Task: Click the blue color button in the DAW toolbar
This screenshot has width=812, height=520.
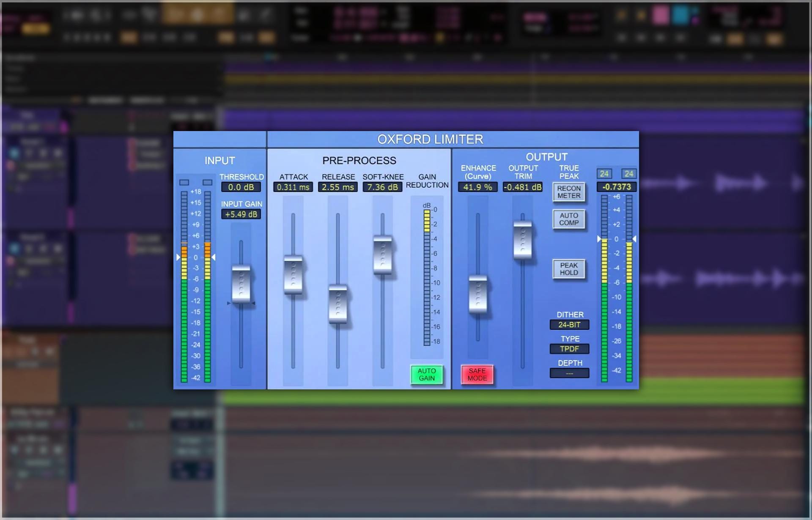Action: [x=680, y=15]
